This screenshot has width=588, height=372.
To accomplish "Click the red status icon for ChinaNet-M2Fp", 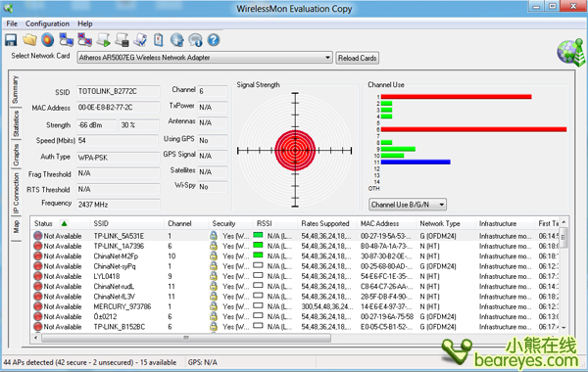I will tap(38, 256).
